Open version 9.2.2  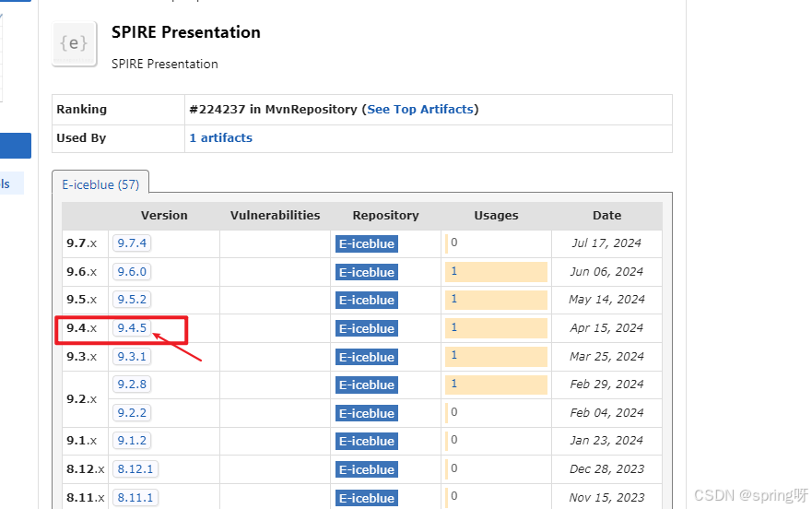pos(132,413)
